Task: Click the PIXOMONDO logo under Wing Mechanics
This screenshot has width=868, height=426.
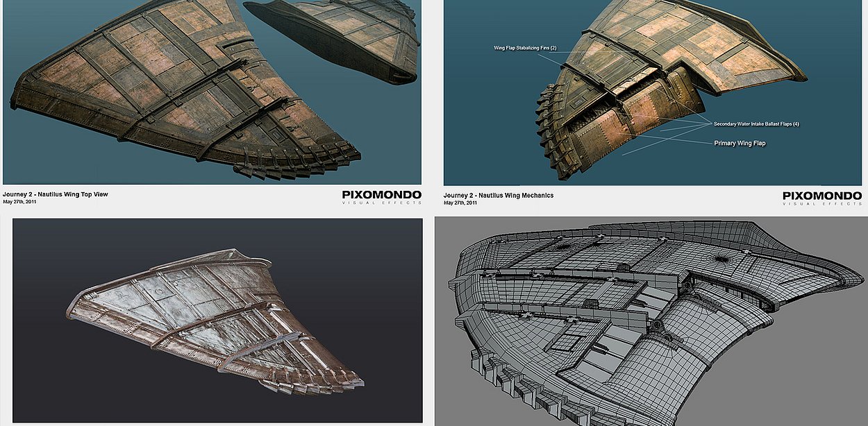Action: click(x=821, y=196)
